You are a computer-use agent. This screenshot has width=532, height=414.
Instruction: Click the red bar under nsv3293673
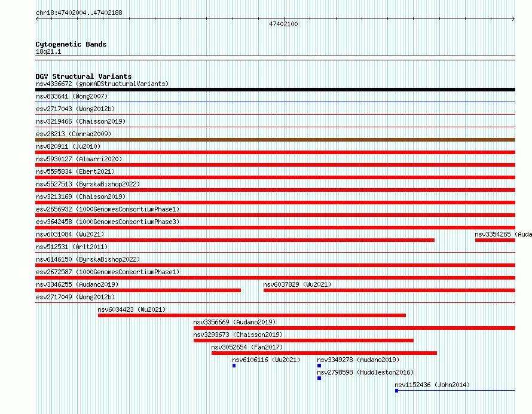tap(304, 341)
